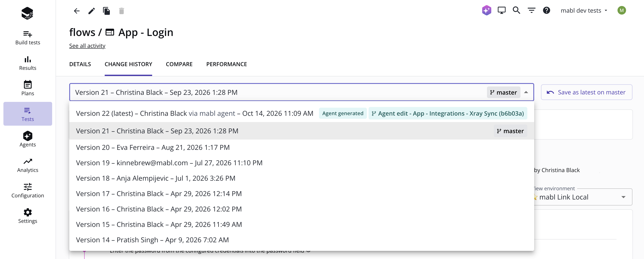Follow the See all activity link

pos(87,46)
